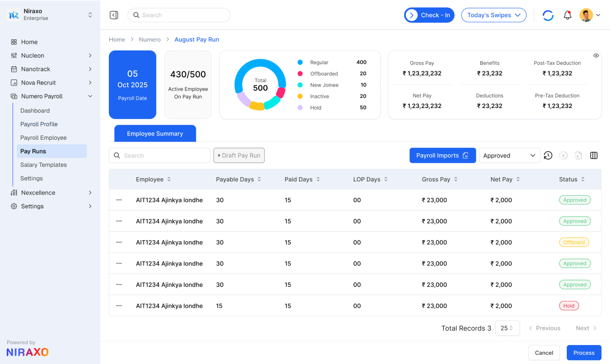
Task: Click the Nanotrack module icon
Action: (x=14, y=69)
